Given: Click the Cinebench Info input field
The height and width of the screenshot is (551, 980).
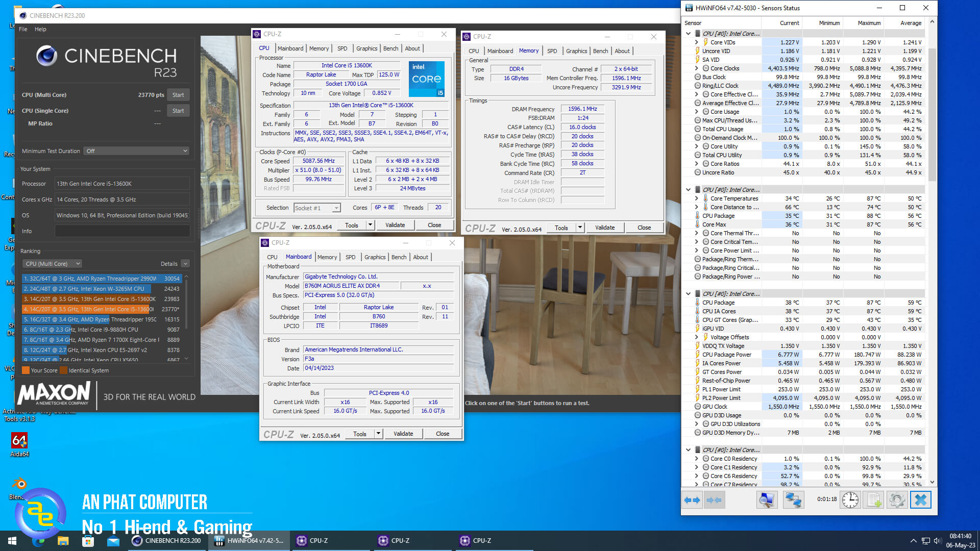Looking at the screenshot, I should coord(122,231).
